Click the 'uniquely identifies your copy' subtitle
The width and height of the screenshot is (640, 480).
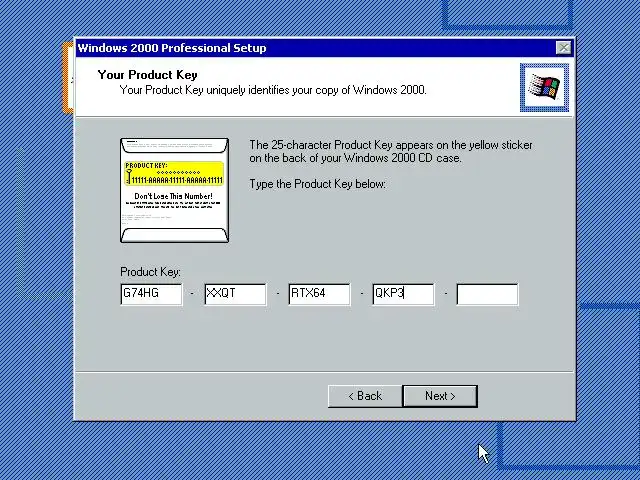(x=273, y=90)
